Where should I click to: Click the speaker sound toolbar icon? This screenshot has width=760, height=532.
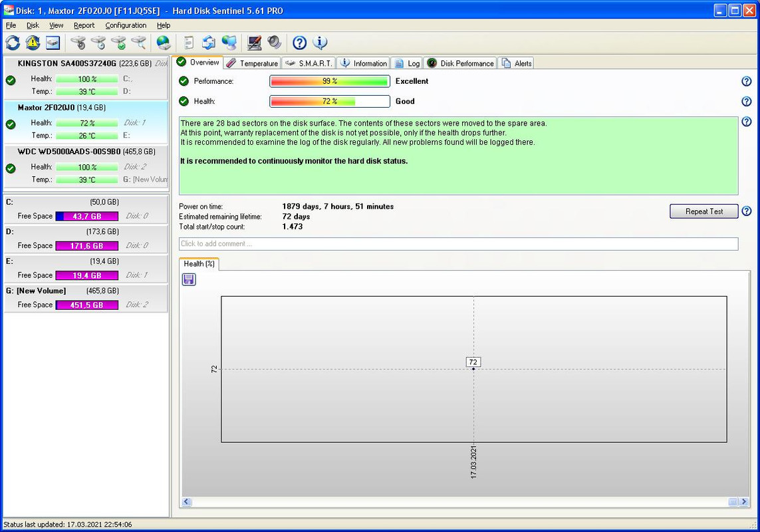pyautogui.click(x=275, y=43)
